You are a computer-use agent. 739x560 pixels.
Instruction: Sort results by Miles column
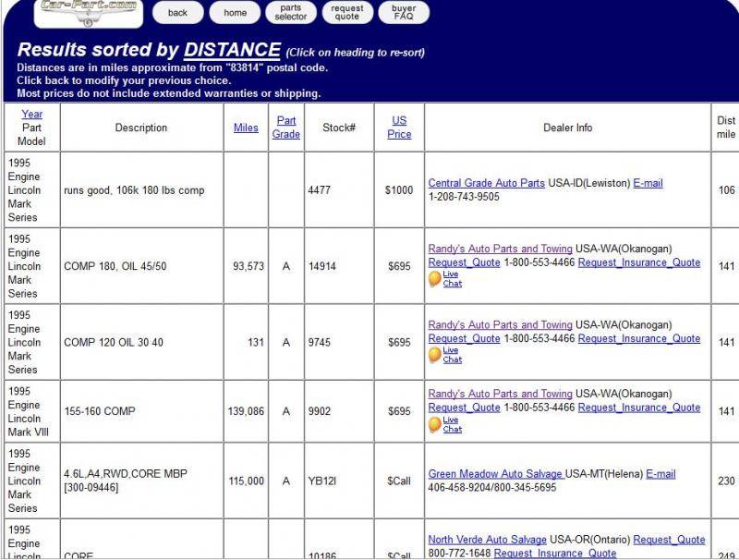[246, 128]
